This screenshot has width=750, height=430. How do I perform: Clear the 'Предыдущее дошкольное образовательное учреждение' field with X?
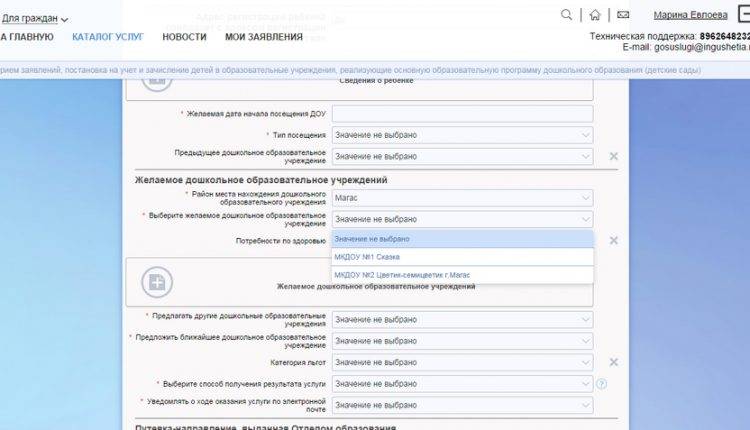click(613, 157)
